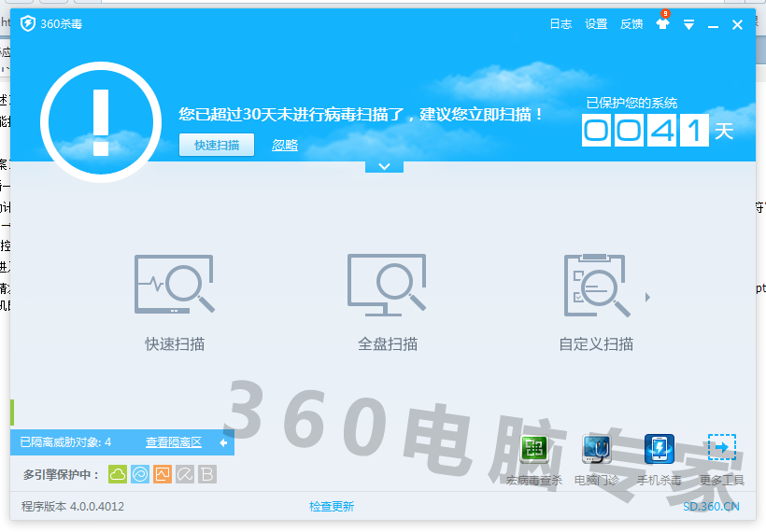Click the 360杀毒 shield logo
This screenshot has height=532, width=766.
point(28,23)
